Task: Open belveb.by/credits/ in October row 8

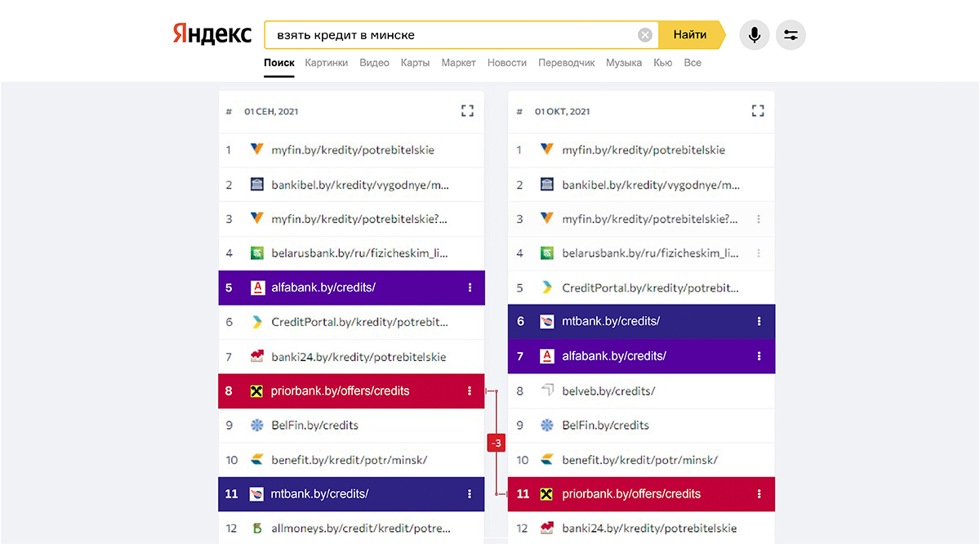Action: (608, 391)
